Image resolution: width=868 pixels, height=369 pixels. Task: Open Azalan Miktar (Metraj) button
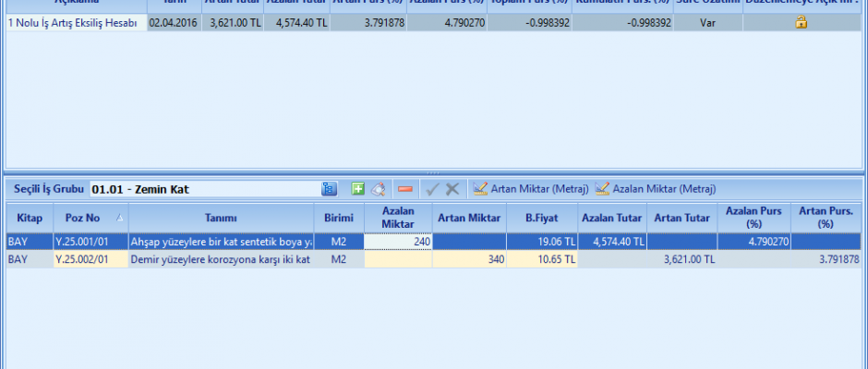point(656,189)
